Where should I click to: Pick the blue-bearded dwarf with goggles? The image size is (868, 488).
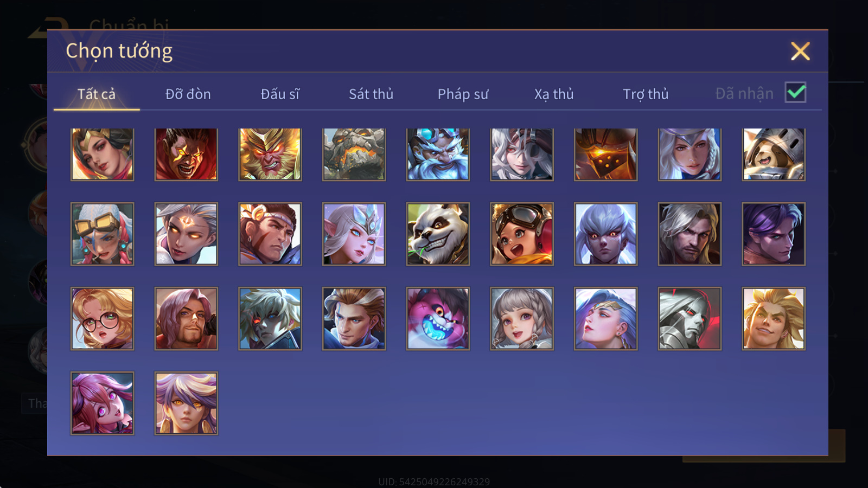click(438, 155)
